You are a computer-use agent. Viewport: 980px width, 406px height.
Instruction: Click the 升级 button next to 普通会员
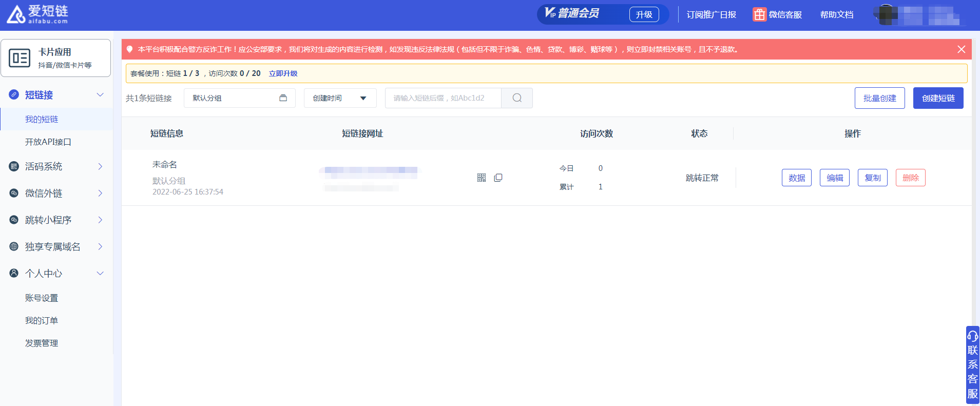[x=644, y=14]
